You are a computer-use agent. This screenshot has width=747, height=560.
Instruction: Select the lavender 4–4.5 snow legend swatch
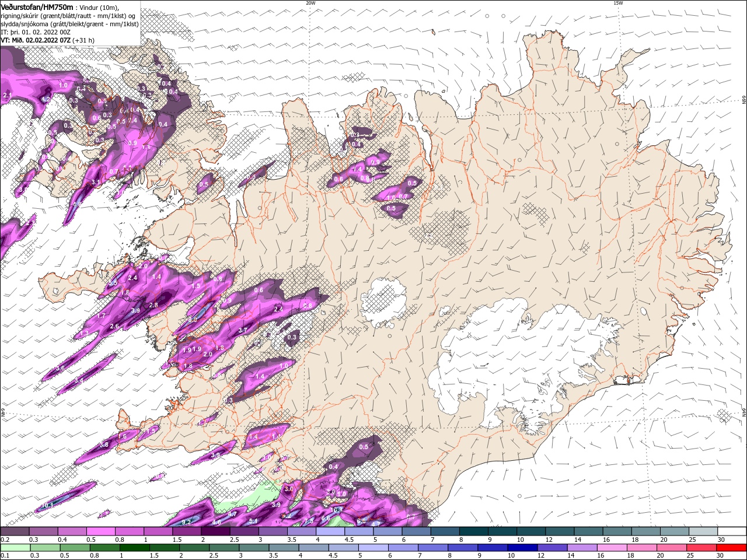(x=330, y=531)
